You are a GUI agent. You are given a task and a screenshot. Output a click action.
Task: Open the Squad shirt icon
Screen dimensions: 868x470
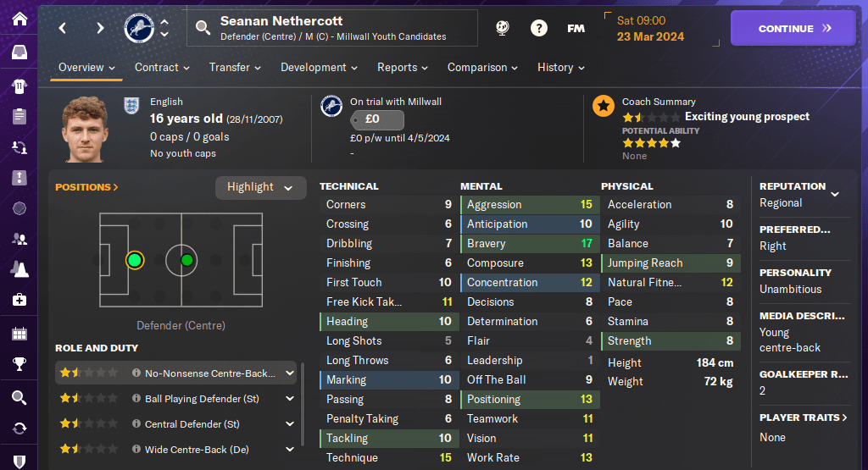pos(19,85)
